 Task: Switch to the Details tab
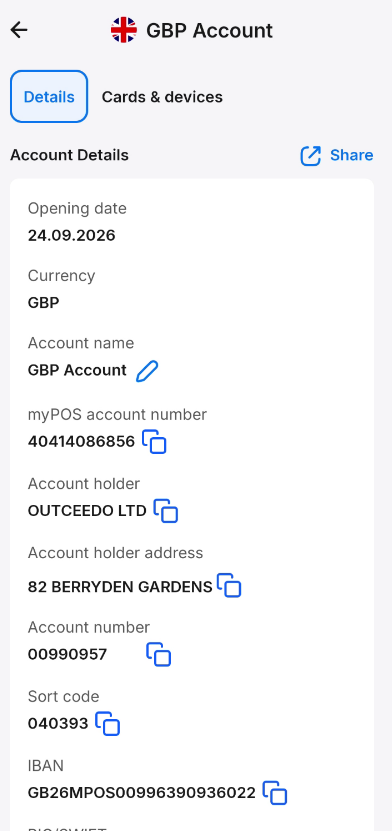[x=49, y=97]
